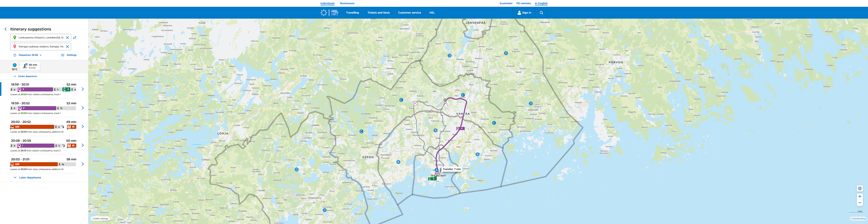Go back with the arrow beside Itinerary suggestions
This screenshot has height=224, width=868.
pos(5,29)
